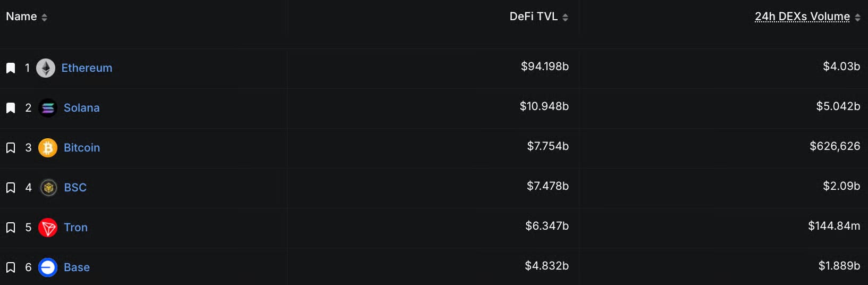Image resolution: width=868 pixels, height=285 pixels.
Task: Toggle the bookmark for Tron
Action: 11,228
